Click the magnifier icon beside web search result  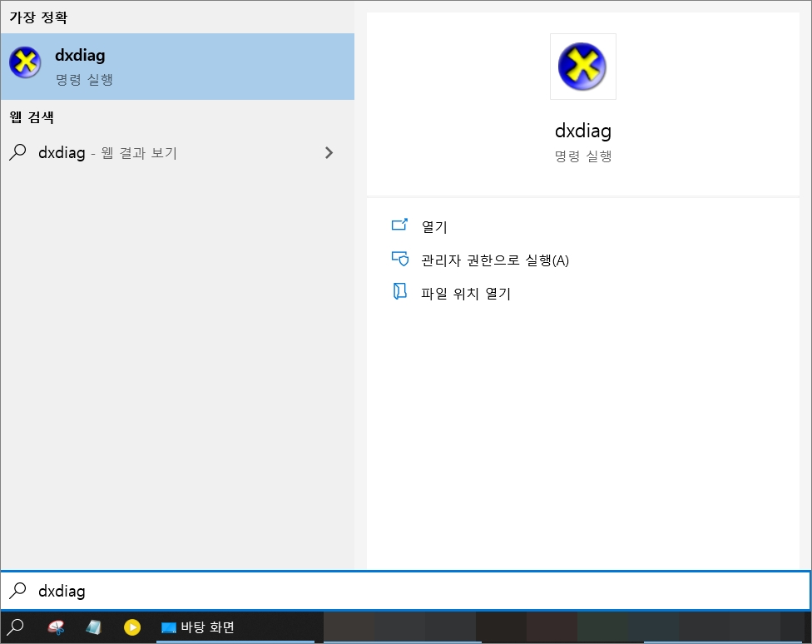(x=17, y=152)
